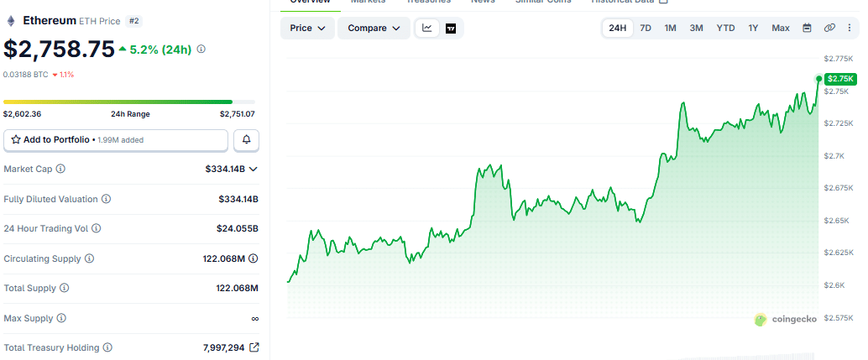Click the $2,602.36 range low value
The image size is (868, 360).
click(22, 114)
